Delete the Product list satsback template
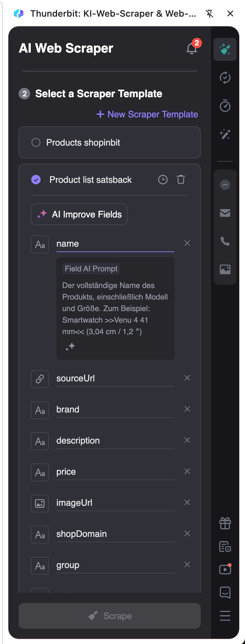 (x=181, y=180)
